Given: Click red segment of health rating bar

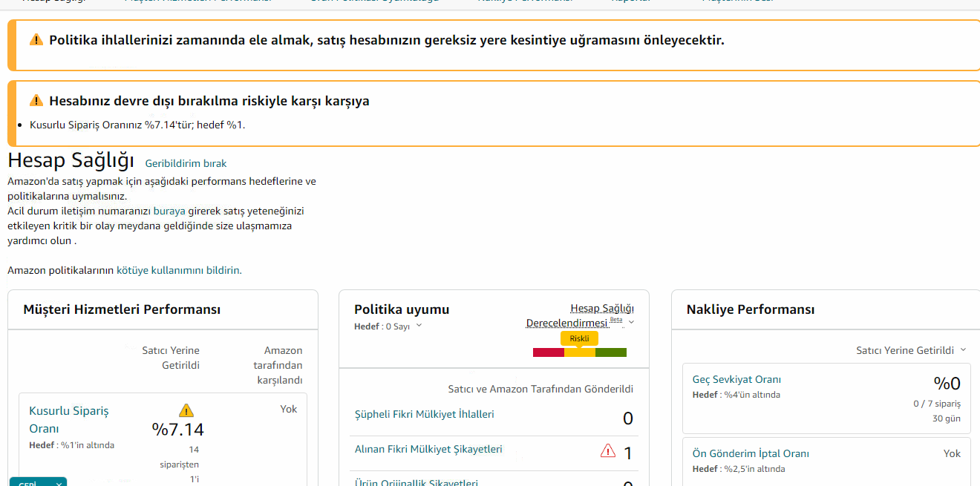Looking at the screenshot, I should point(549,352).
